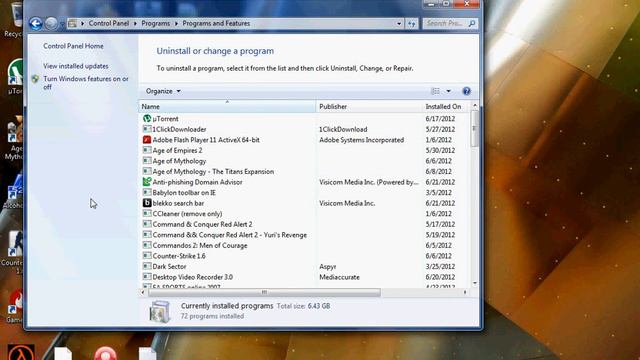Screen dimensions: 640x360
Task: Open the recent pages dropdown arrow
Action: pos(62,24)
